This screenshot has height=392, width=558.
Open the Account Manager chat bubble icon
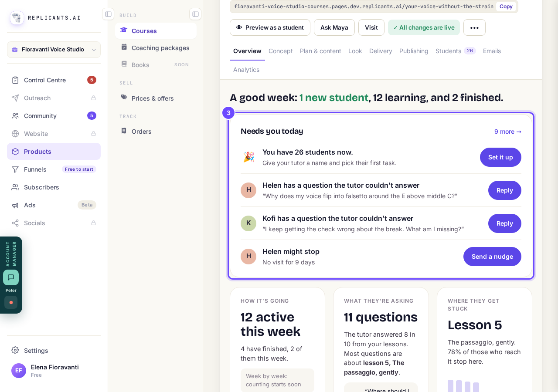coord(11,277)
